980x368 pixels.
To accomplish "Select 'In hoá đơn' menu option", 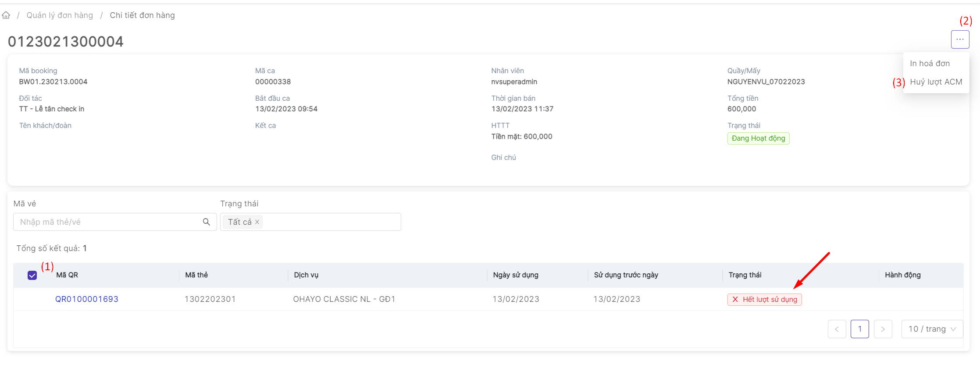I will 930,64.
